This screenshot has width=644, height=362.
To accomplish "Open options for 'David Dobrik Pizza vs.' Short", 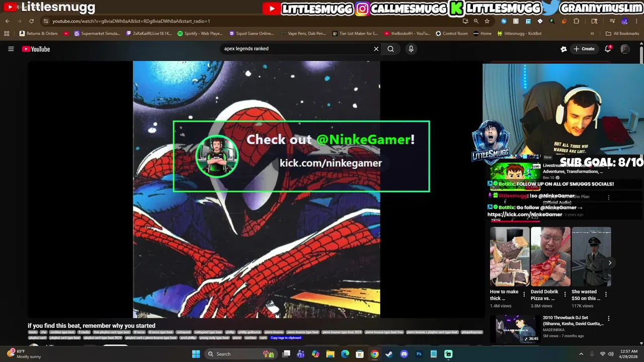I will coord(565,294).
